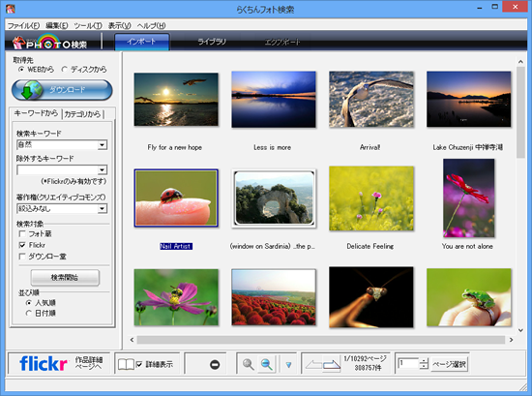Open the ファイル menu
Viewport: 532px width, 396px height.
click(23, 25)
